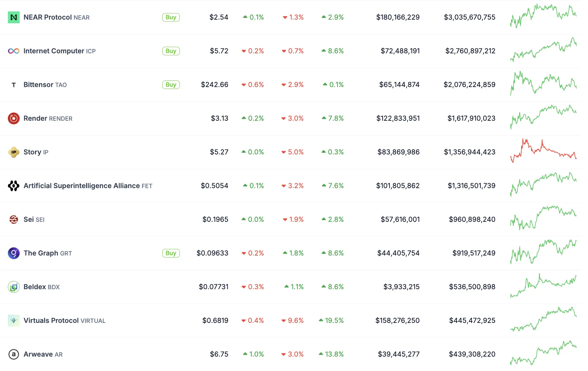Click the Artificial Superintelligence Alliance logo
588x371 pixels.
click(x=13, y=186)
